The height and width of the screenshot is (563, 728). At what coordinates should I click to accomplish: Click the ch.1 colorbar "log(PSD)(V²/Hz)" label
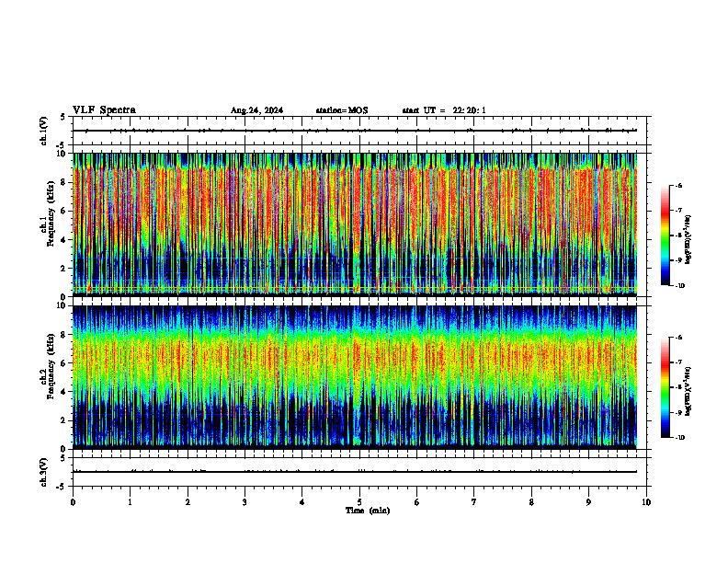click(688, 240)
